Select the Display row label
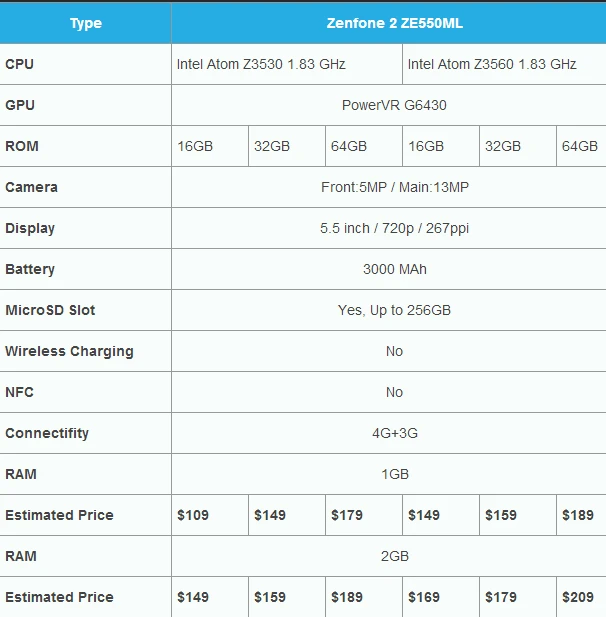This screenshot has height=617, width=606. tap(30, 228)
